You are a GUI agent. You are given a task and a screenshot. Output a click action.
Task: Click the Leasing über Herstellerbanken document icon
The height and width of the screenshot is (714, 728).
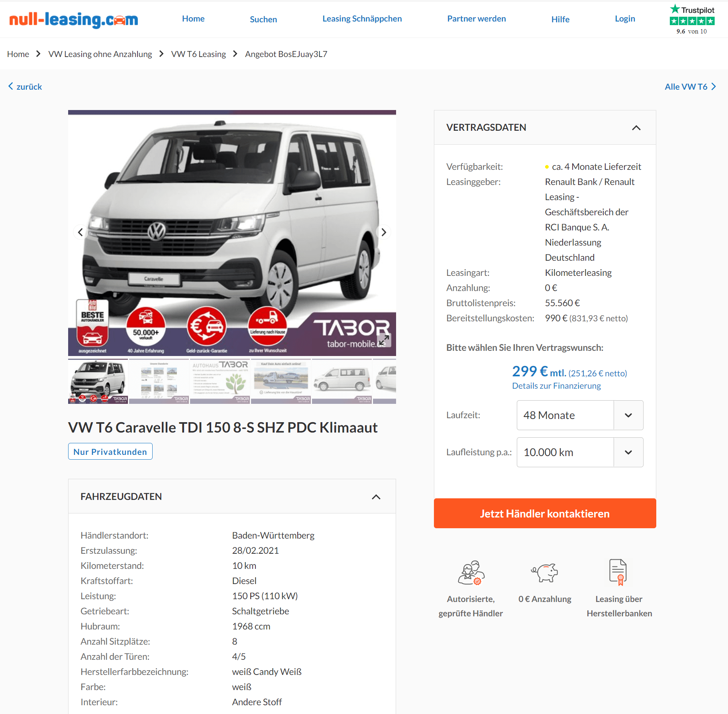pyautogui.click(x=618, y=572)
